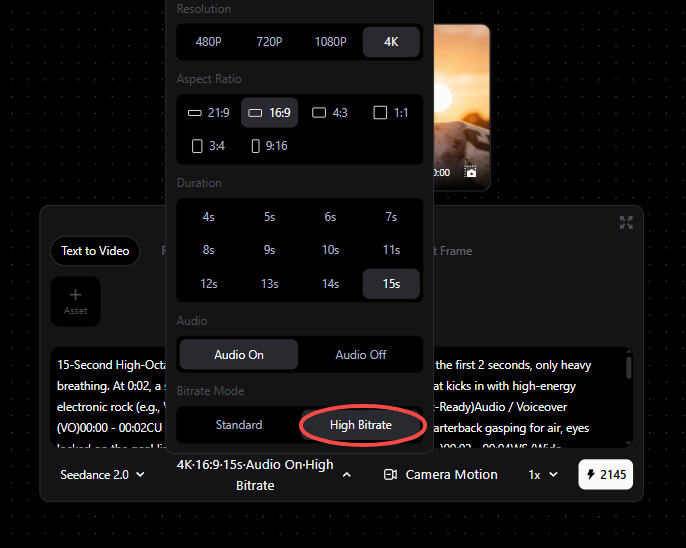The height and width of the screenshot is (548, 686).
Task: Click the sunset video thumbnail
Action: (x=462, y=107)
